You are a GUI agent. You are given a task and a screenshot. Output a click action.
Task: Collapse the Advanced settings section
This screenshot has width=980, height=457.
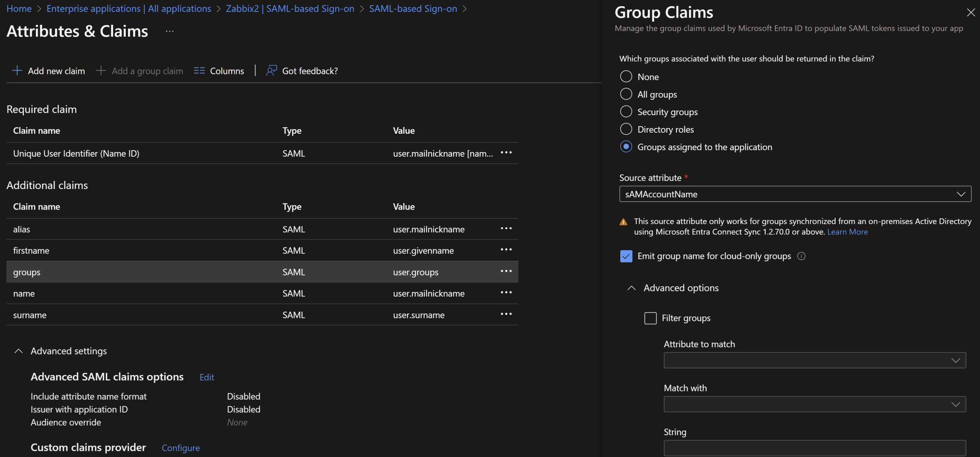pyautogui.click(x=18, y=351)
